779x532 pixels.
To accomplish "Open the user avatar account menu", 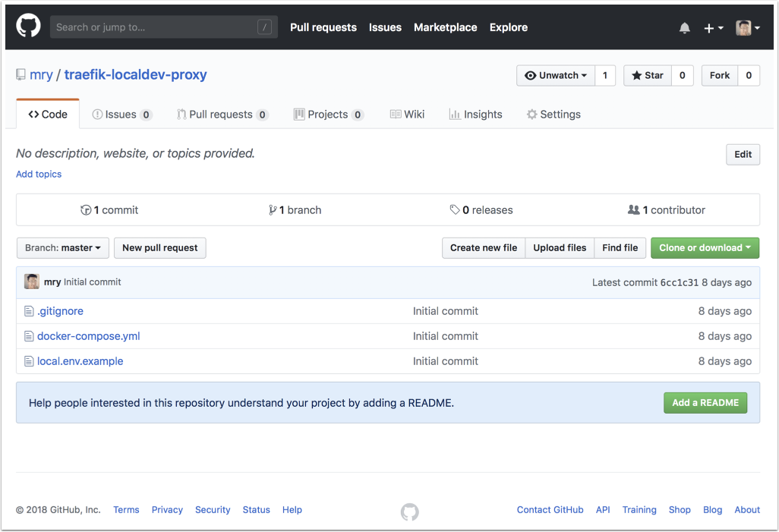I will 748,28.
